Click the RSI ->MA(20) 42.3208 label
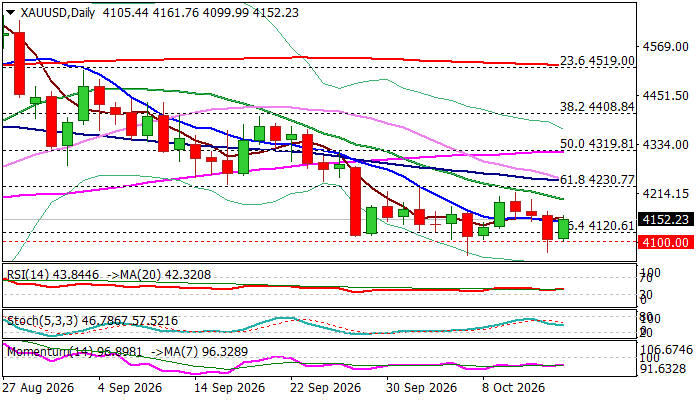 coord(159,275)
